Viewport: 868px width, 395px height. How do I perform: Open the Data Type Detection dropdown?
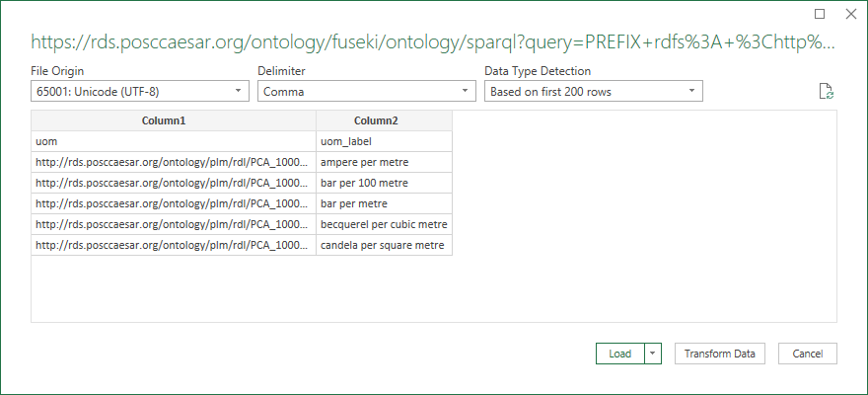(x=594, y=92)
